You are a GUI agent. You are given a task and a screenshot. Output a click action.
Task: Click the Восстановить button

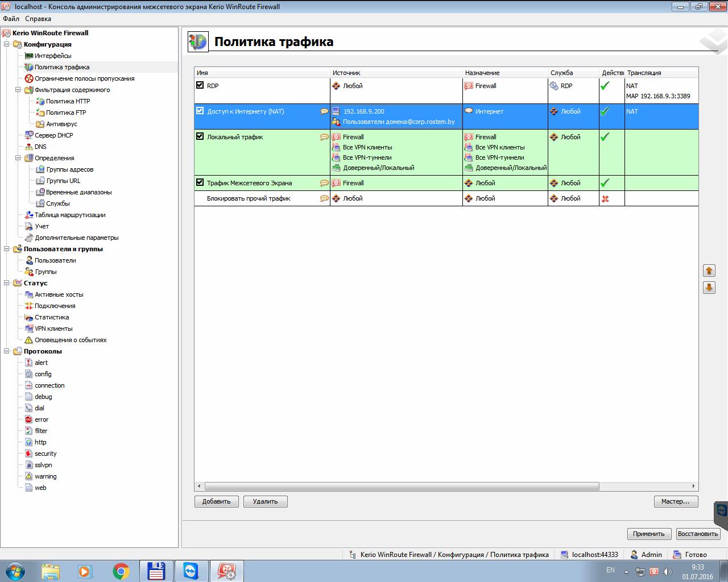tap(698, 534)
